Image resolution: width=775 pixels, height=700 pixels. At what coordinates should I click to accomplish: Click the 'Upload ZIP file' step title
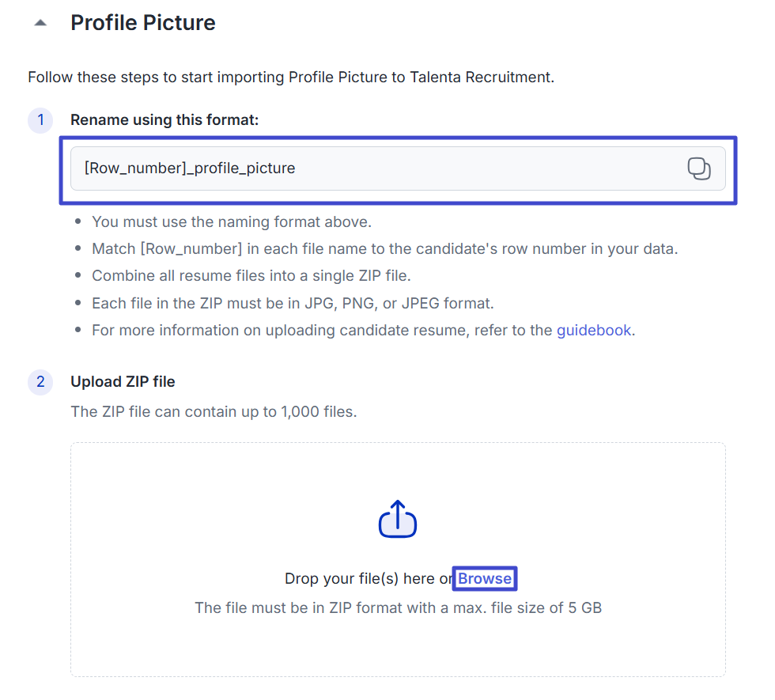pos(123,381)
